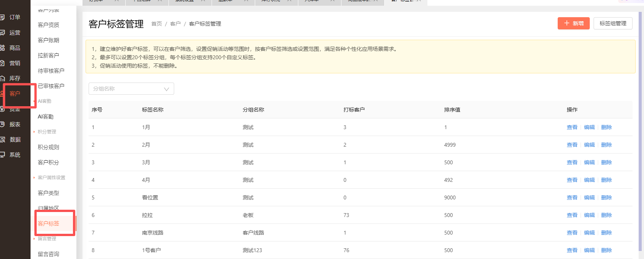644x259 pixels.
Task: Edit the 1号客户 tag row
Action: [x=589, y=250]
